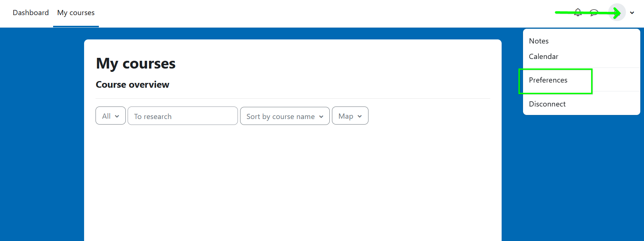Focus the To research search field
The image size is (644, 241).
pyautogui.click(x=183, y=116)
